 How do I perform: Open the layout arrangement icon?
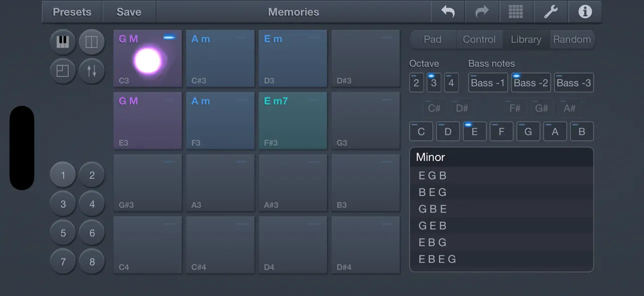(x=62, y=70)
